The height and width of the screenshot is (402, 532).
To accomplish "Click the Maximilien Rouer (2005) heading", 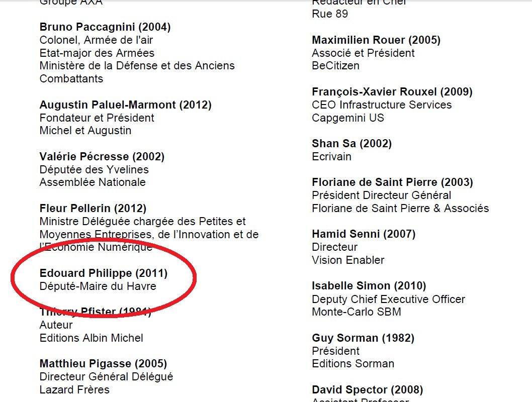I will [376, 40].
